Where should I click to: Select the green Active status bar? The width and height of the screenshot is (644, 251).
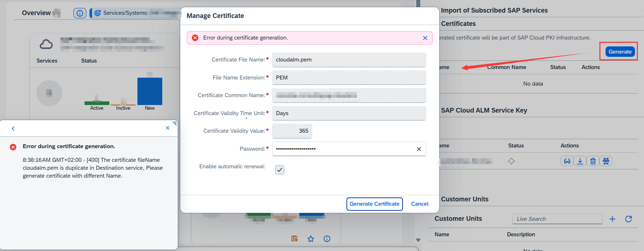pos(97,103)
